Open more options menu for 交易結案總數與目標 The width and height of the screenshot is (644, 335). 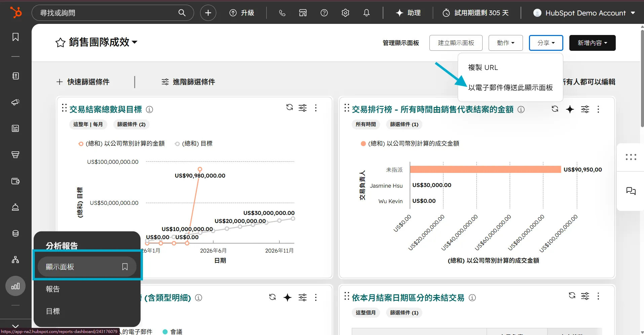coord(316,108)
